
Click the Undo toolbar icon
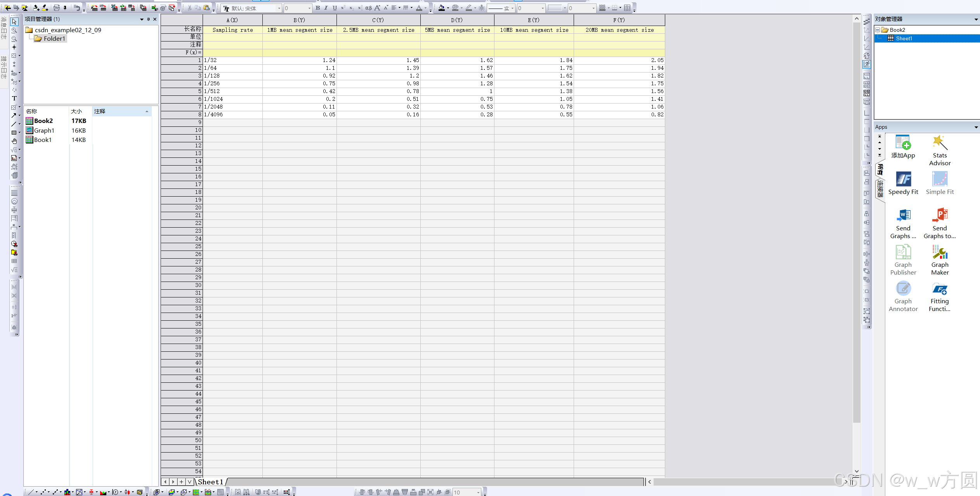tap(77, 8)
